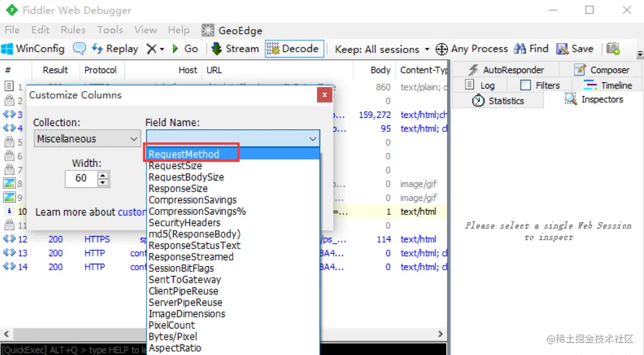Image resolution: width=644 pixels, height=355 pixels.
Task: Select session 12 row icon
Action: click(x=9, y=239)
